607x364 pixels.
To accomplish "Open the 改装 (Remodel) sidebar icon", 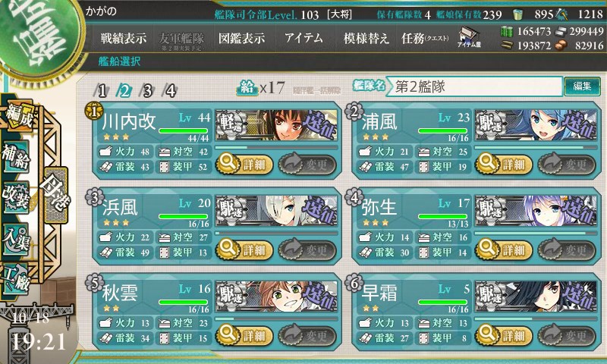I will 16,197.
